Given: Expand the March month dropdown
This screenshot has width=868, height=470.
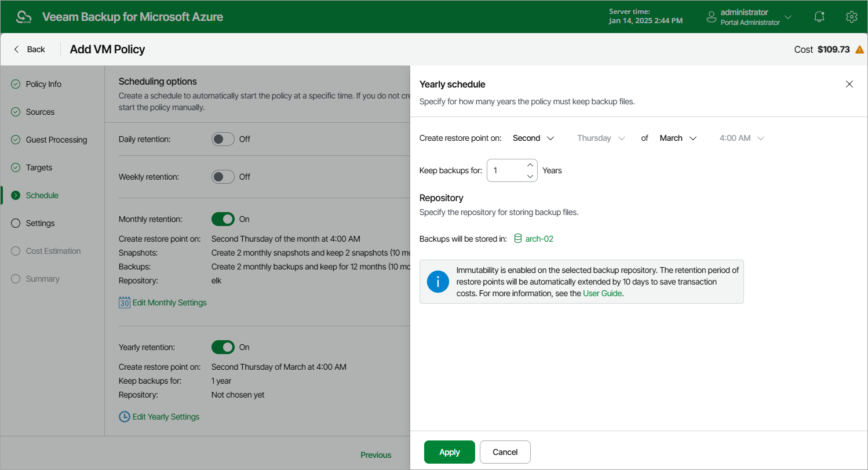Looking at the screenshot, I should coord(678,138).
